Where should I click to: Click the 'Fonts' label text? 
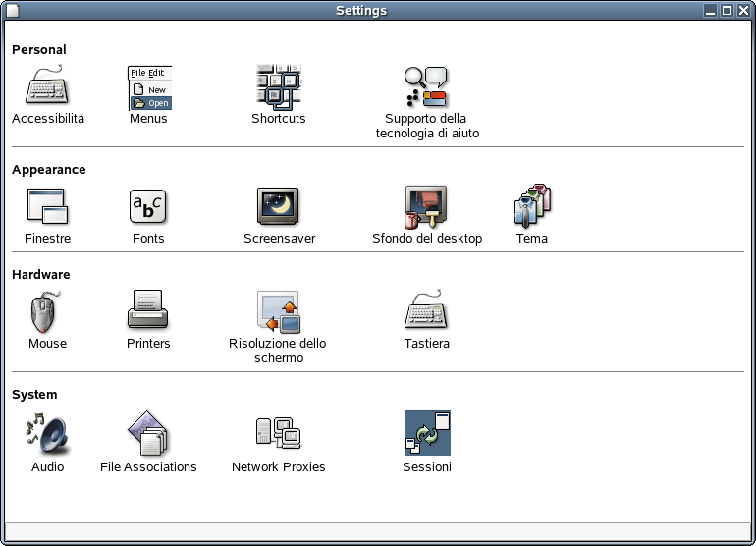pyautogui.click(x=148, y=239)
